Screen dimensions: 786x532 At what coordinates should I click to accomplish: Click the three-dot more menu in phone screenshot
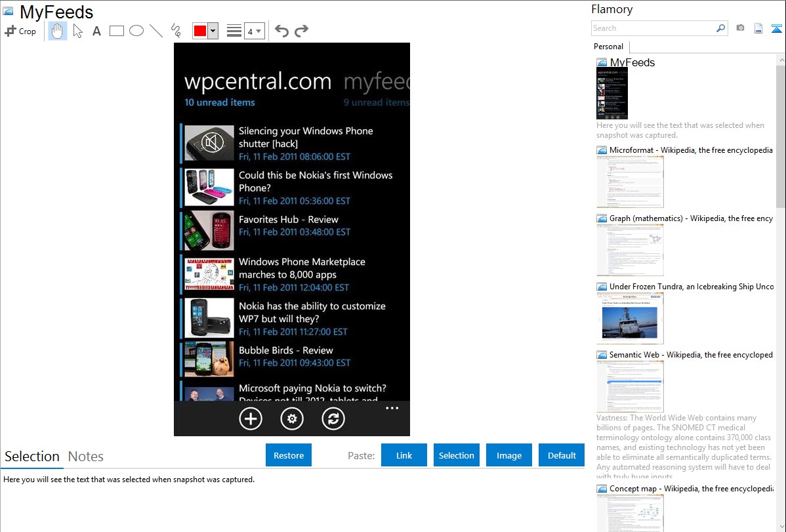(392, 408)
